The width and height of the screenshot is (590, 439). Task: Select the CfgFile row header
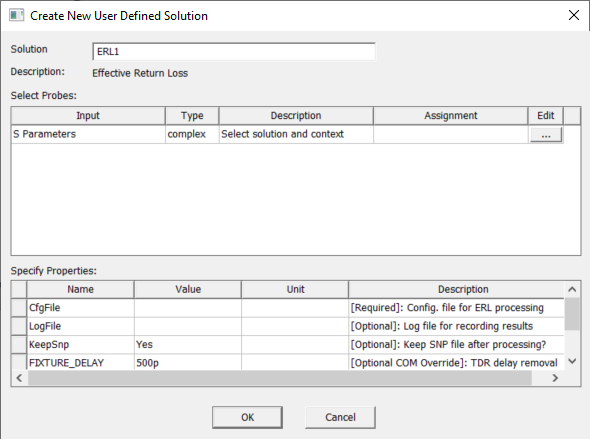(x=19, y=308)
